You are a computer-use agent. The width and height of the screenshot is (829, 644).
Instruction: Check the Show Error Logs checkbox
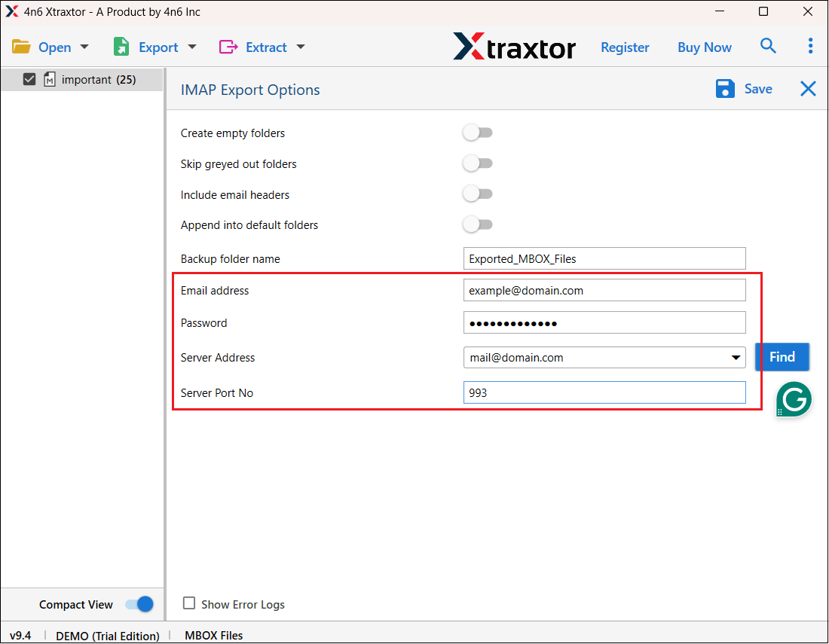click(x=188, y=603)
